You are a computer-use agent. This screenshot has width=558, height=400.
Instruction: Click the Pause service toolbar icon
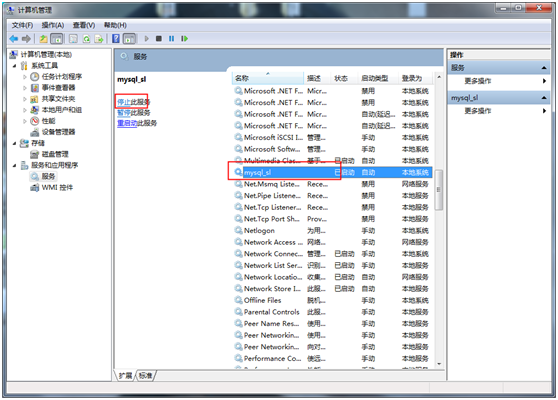point(172,39)
